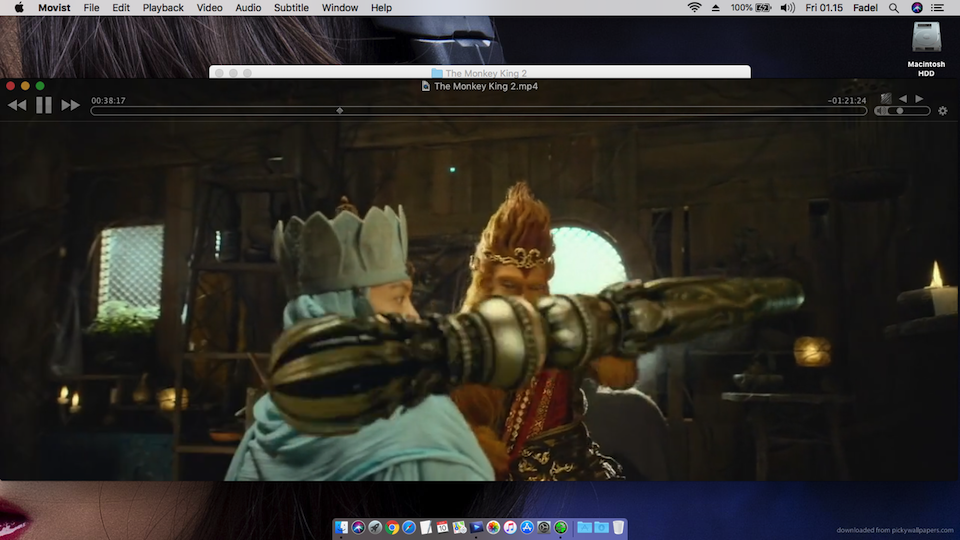This screenshot has height=540, width=960.
Task: Click remaining time -01:21:24
Action: coord(847,100)
